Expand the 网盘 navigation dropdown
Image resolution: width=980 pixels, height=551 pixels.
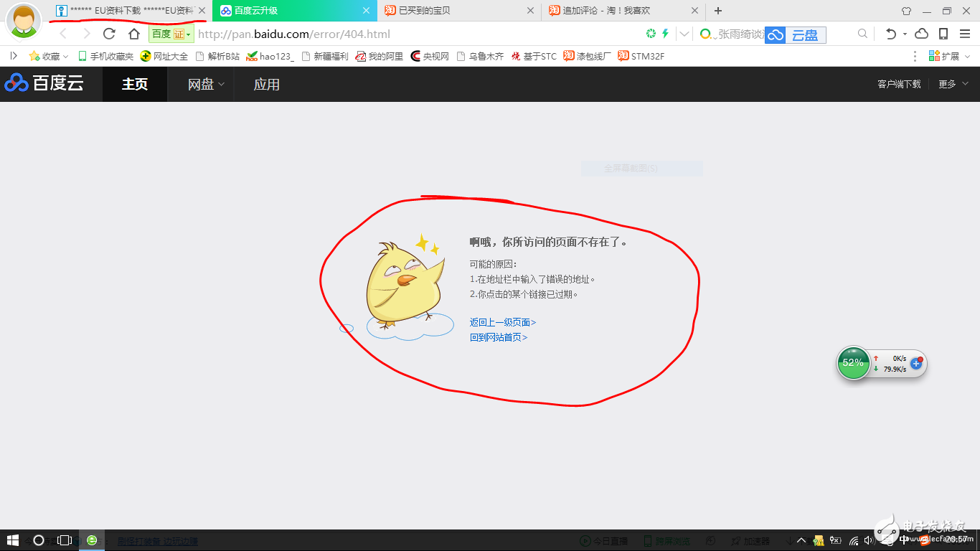206,84
